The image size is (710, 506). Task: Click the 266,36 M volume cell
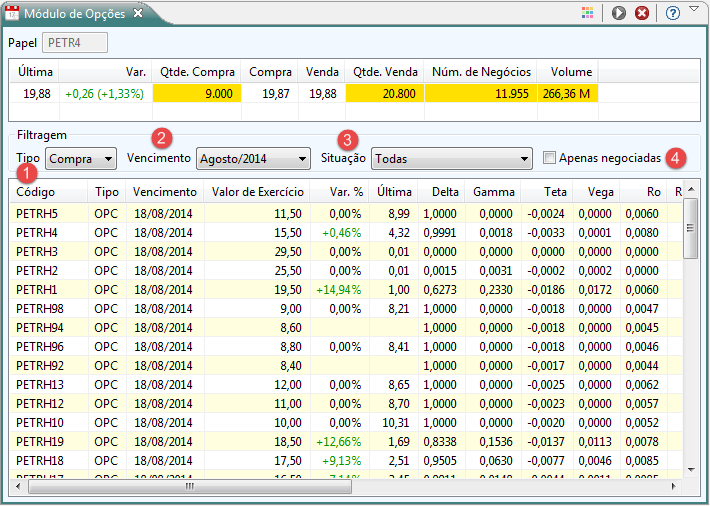click(x=568, y=93)
